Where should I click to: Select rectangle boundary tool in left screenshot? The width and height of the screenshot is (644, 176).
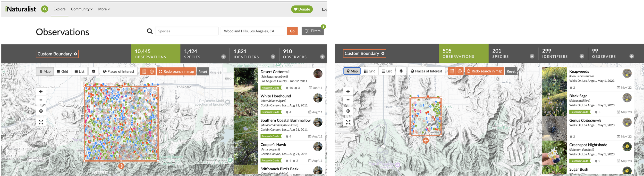[x=144, y=71]
